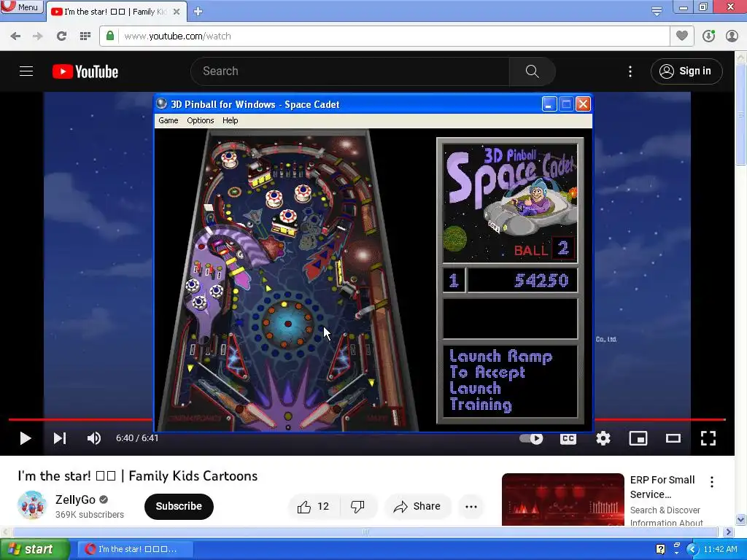The height and width of the screenshot is (560, 747).
Task: Toggle closed captions CC button
Action: 568,438
